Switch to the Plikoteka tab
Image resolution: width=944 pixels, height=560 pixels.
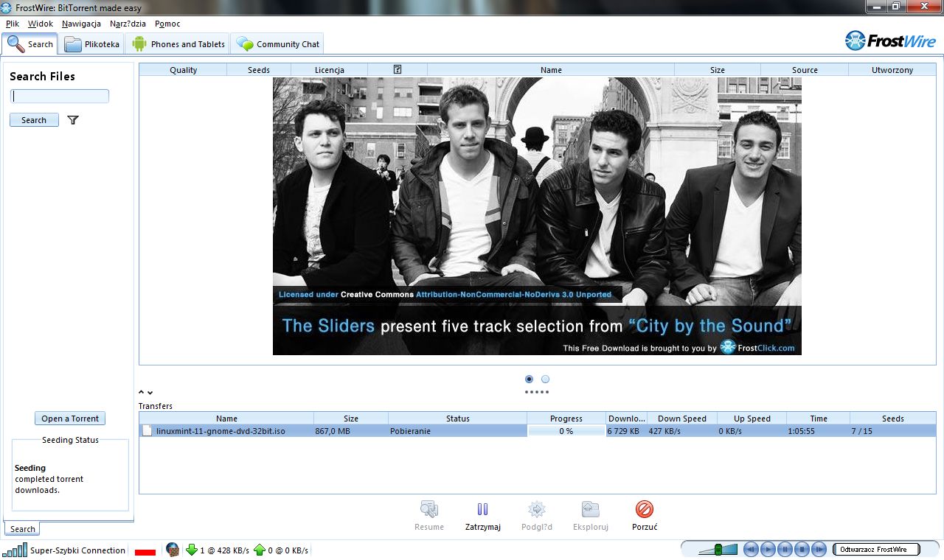[x=91, y=44]
